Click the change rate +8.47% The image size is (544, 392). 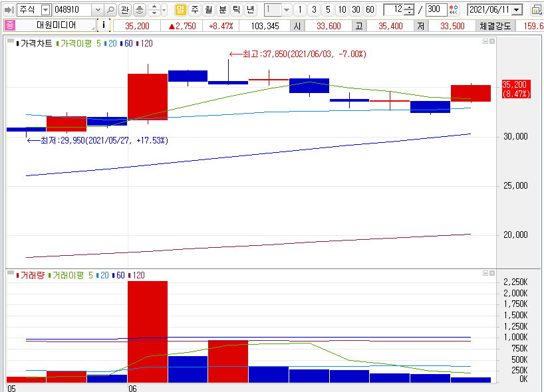point(221,26)
